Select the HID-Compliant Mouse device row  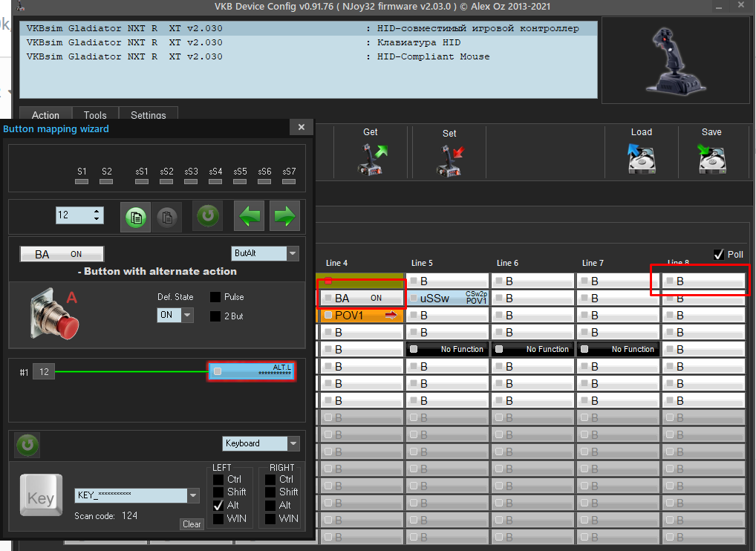308,56
